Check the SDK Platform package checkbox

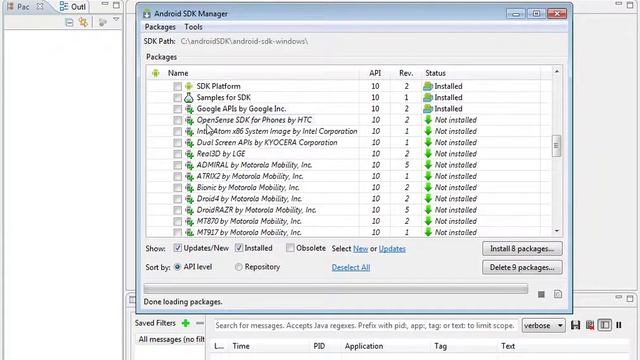tap(177, 87)
